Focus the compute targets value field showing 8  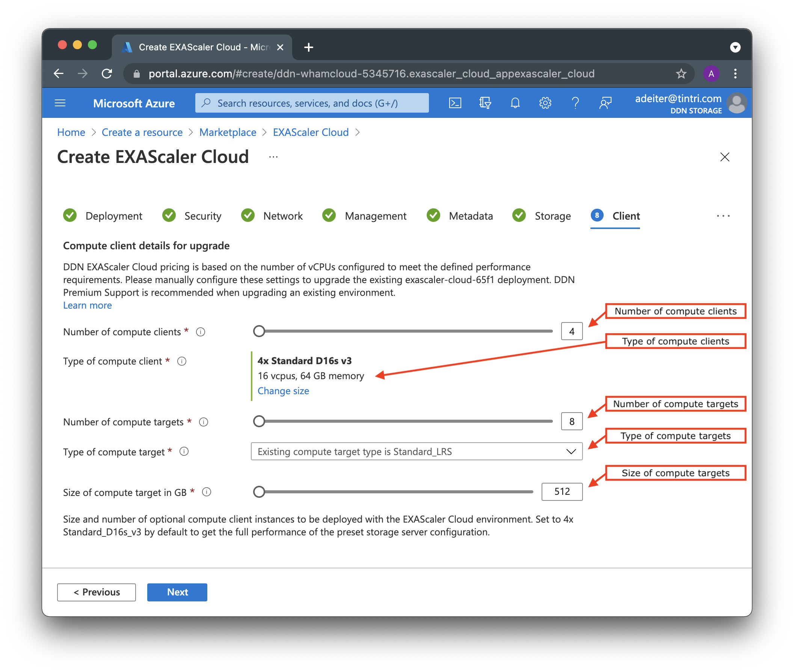[572, 422]
